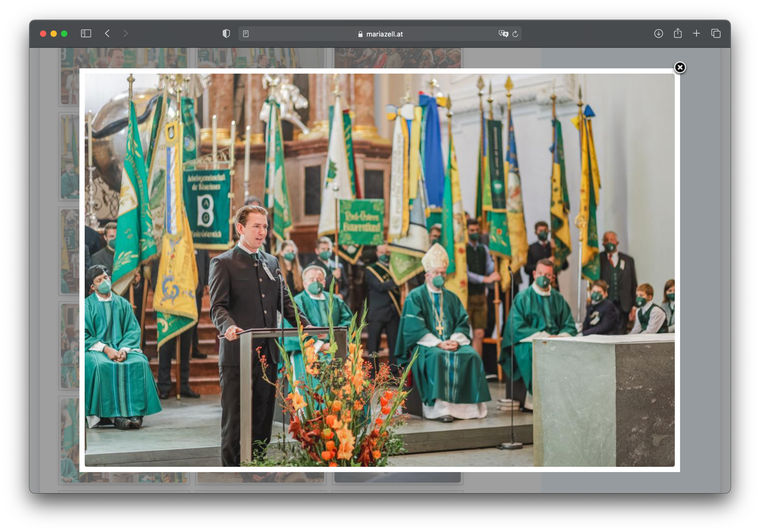Minimize the Safari window
The image size is (760, 532).
point(54,33)
